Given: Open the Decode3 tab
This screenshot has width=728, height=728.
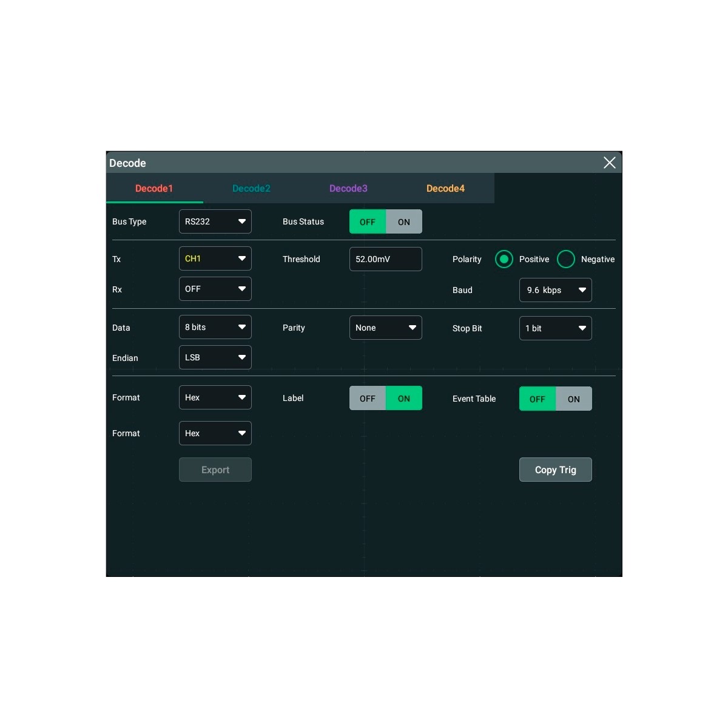Looking at the screenshot, I should pyautogui.click(x=348, y=188).
